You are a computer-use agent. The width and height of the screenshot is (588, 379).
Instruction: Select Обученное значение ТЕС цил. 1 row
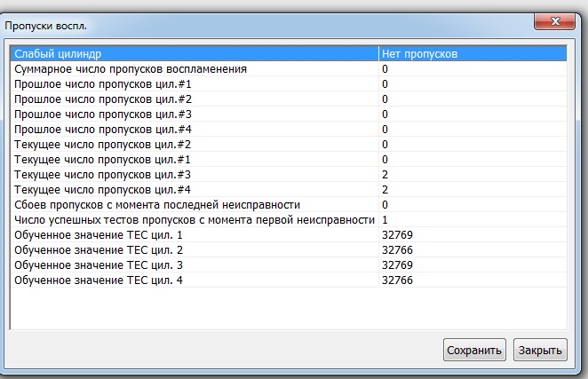point(289,234)
